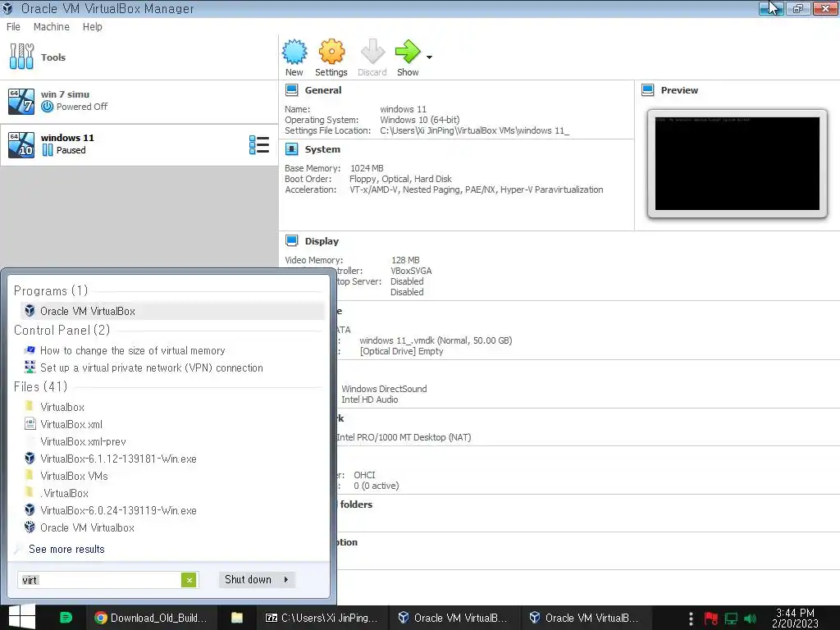The height and width of the screenshot is (630, 840).
Task: Open the windows 11 machine menu list icon
Action: coord(259,144)
